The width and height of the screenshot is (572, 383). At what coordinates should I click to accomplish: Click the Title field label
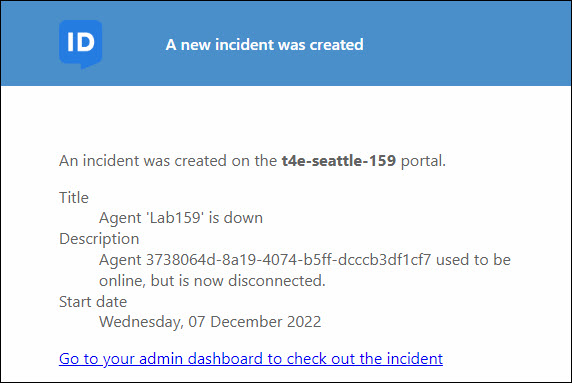pyautogui.click(x=74, y=197)
